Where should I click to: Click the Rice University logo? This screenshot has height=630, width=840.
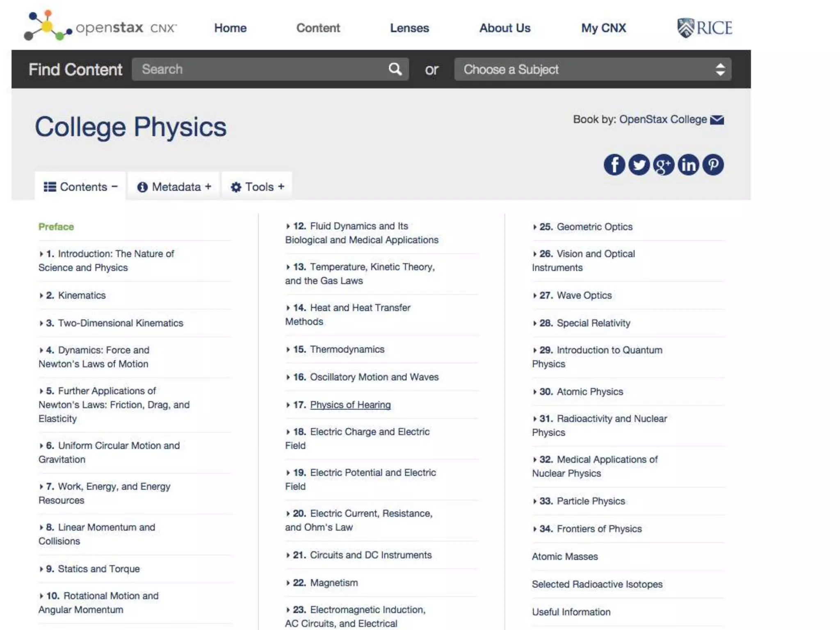pos(704,28)
